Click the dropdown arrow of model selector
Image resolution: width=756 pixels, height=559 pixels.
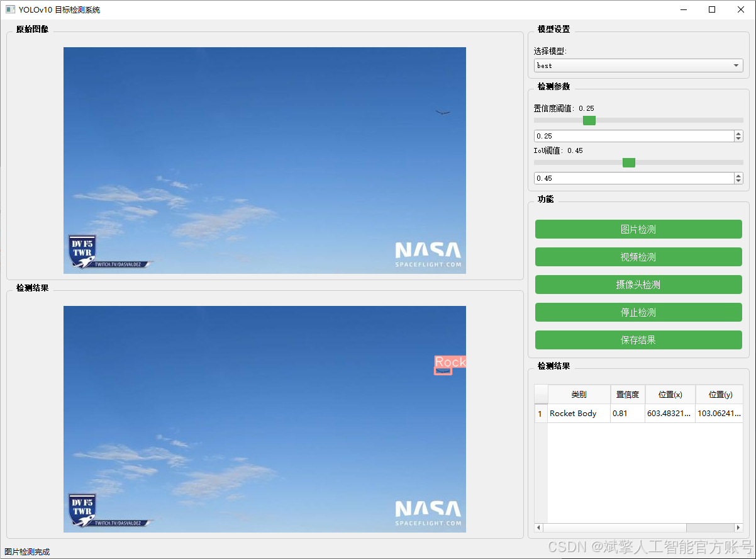point(736,65)
